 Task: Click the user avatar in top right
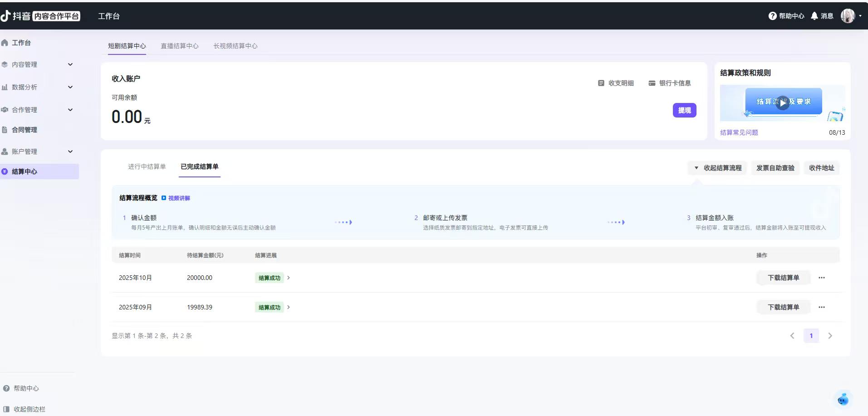847,16
